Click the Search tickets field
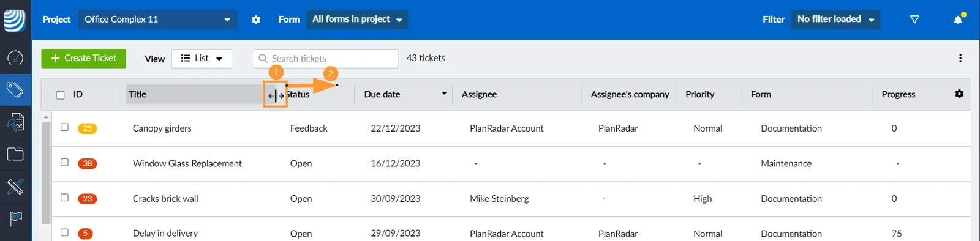980x241 pixels. point(325,58)
